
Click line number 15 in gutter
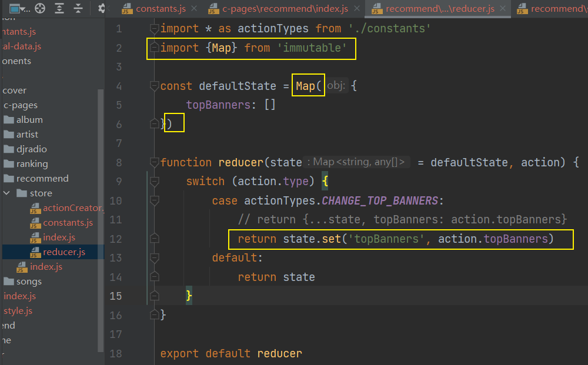pos(115,296)
